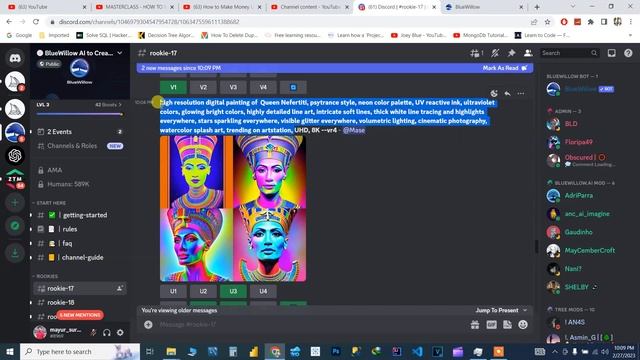Open Inbox icon in header
Image resolution: width=640 pixels, height=360 pixels.
pyautogui.click(x=611, y=53)
